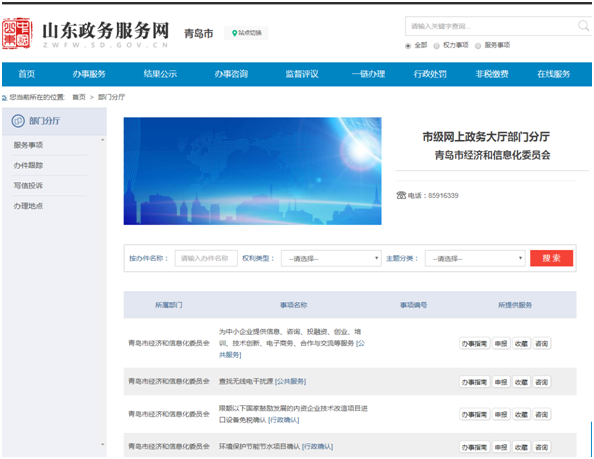The width and height of the screenshot is (594, 459).
Task: Open the 办事咨询 nav menu item
Action: tap(231, 74)
